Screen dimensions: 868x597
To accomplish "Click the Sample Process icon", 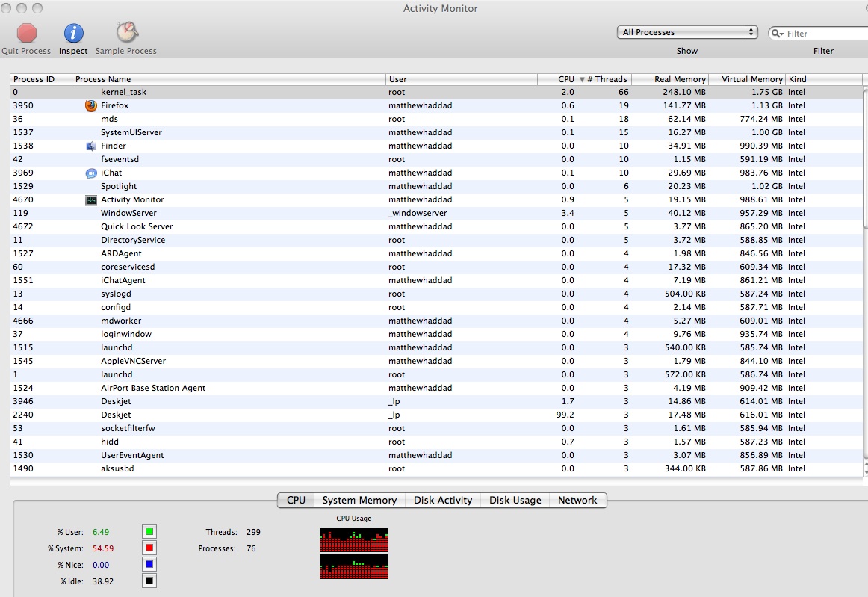I will tap(127, 32).
